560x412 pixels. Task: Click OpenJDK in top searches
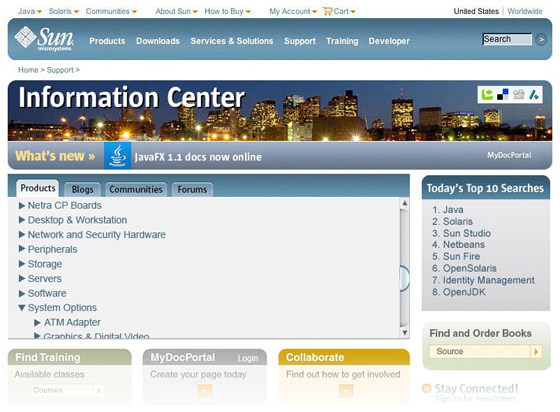464,292
